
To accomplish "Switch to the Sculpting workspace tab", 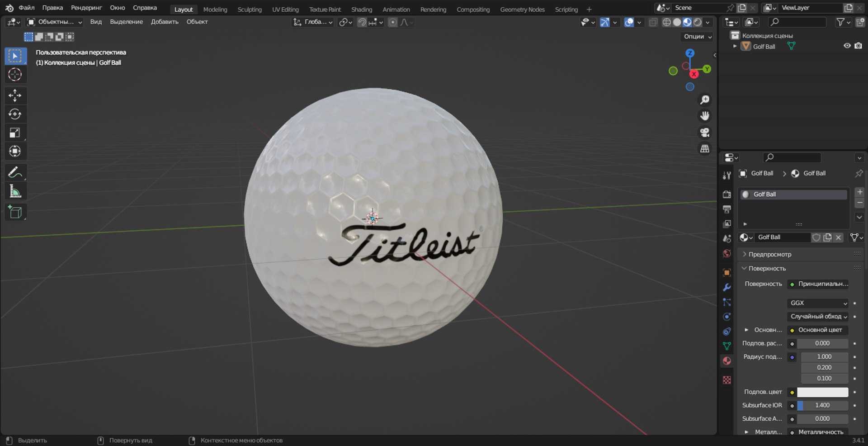I will pos(250,9).
